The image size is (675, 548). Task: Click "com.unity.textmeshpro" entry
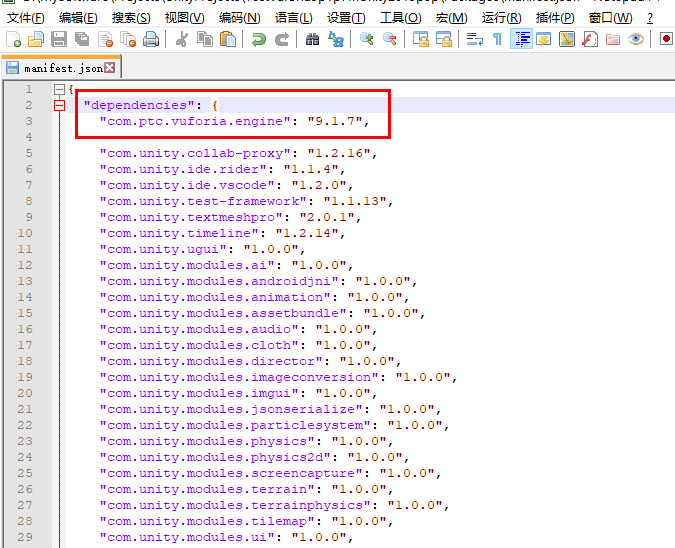(191, 217)
